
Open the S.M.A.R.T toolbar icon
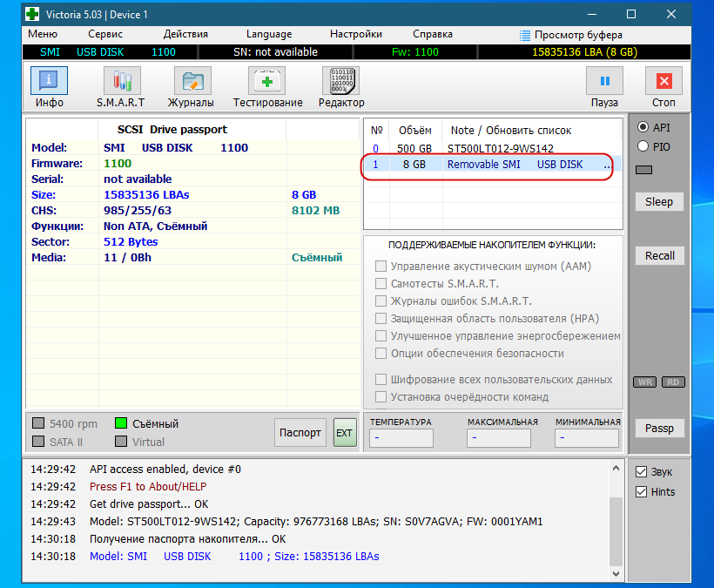[x=121, y=81]
